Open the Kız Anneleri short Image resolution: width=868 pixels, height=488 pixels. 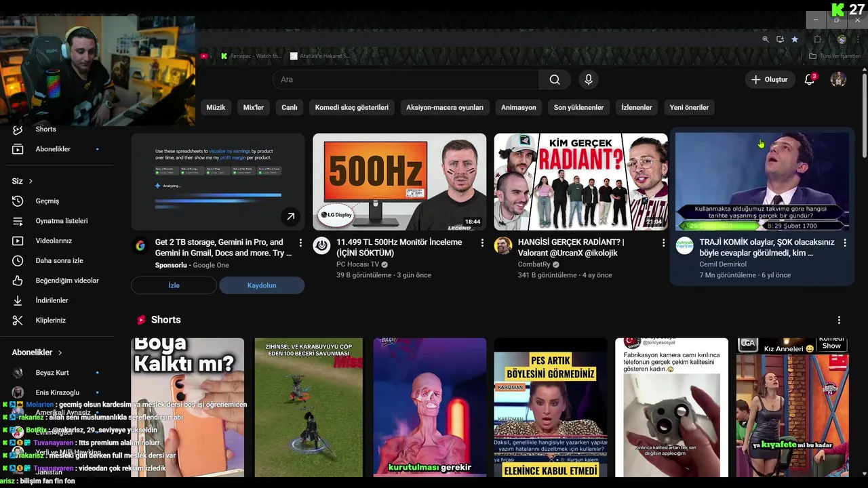point(792,407)
